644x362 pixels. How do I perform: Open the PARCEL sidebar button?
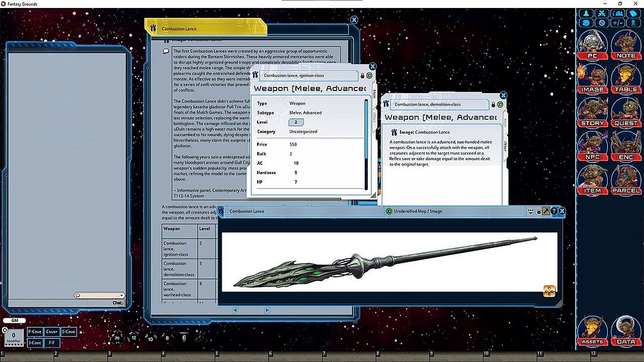click(626, 180)
